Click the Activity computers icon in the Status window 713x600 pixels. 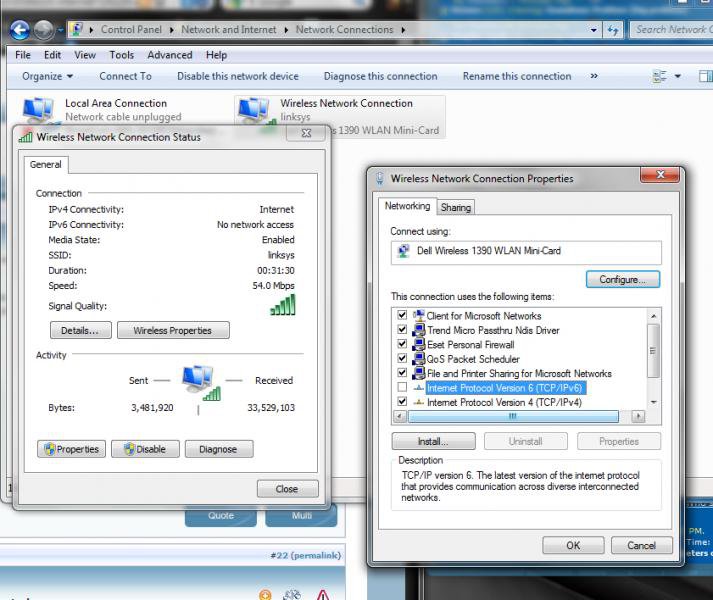coord(201,382)
